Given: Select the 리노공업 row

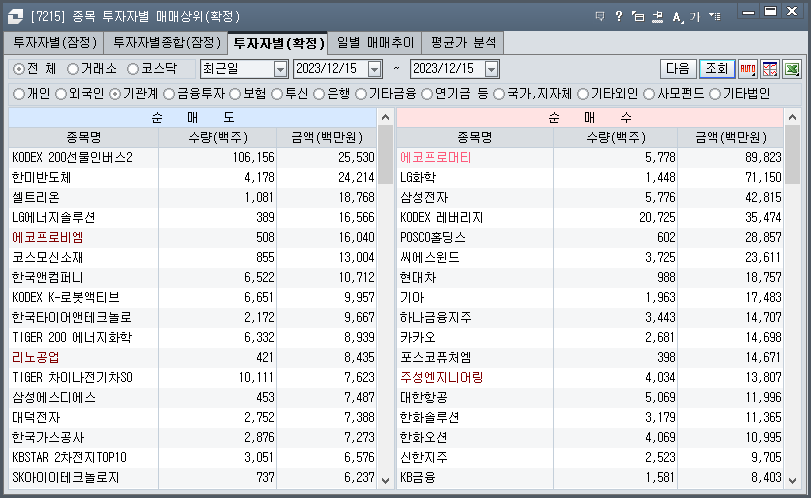Looking at the screenshot, I should (192, 358).
